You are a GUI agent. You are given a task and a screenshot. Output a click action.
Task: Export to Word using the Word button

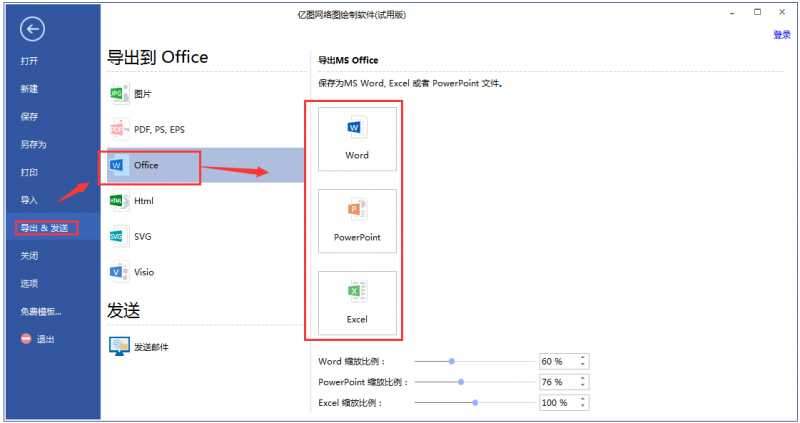click(x=357, y=139)
